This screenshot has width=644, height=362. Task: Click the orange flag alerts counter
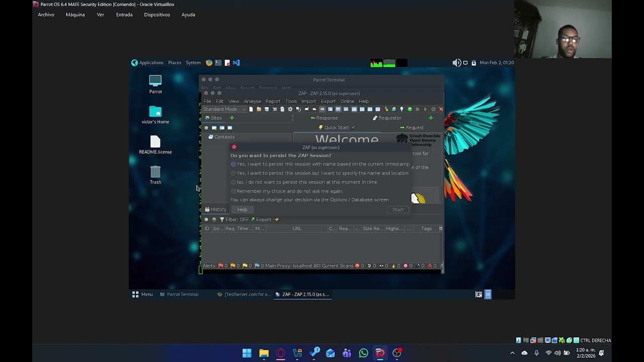235,265
